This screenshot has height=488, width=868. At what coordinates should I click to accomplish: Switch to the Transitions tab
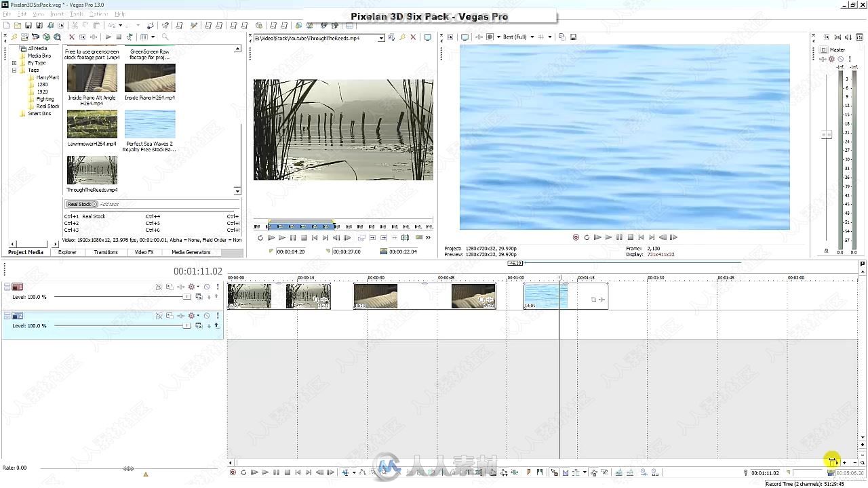coord(106,252)
